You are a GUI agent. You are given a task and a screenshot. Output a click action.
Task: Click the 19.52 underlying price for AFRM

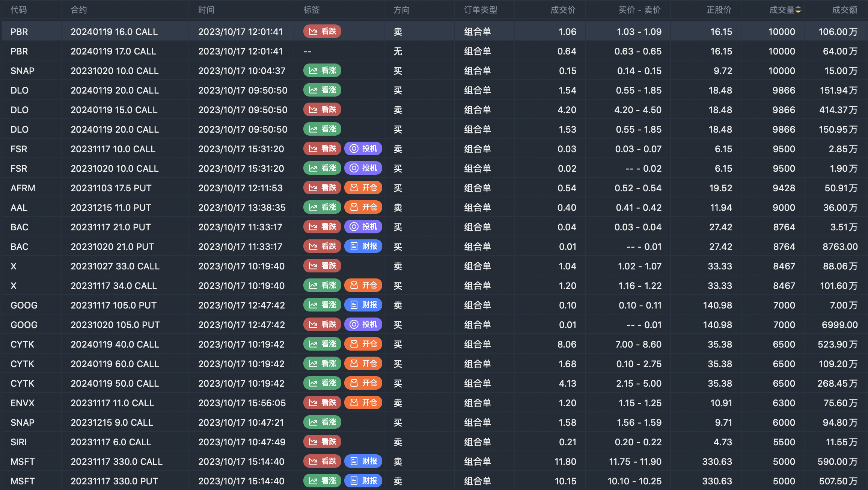coord(720,188)
